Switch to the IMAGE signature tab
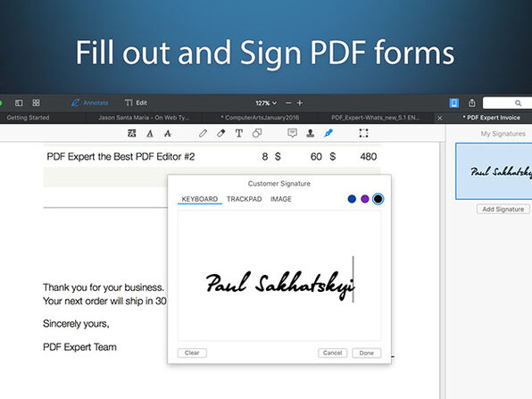Screen dimensions: 532x399 click(x=281, y=199)
